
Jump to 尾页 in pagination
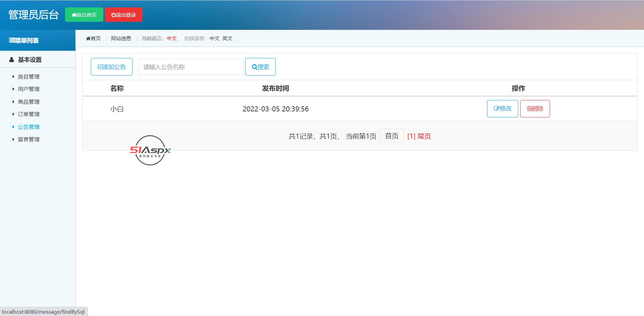[x=424, y=136]
